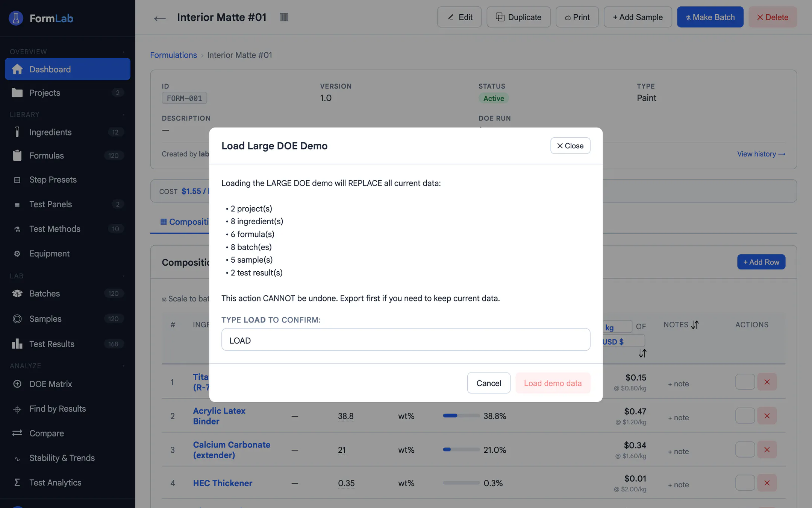
Task: Click the Find by Results crosshair icon
Action: 17,409
